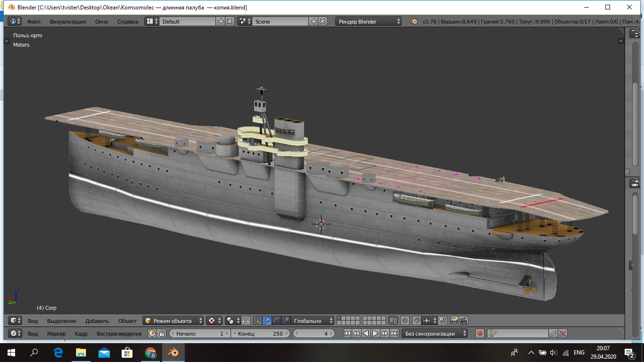Toggle the snap magnet during transform

tap(416, 321)
